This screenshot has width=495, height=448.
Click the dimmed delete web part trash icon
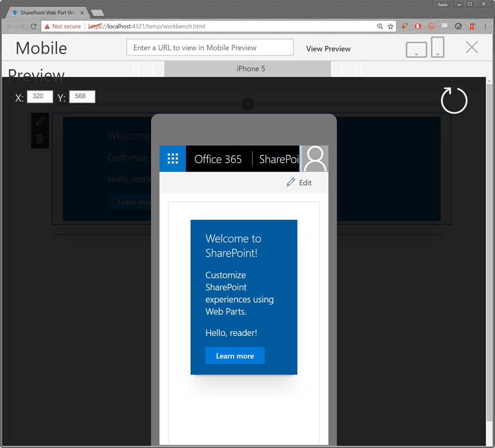[x=40, y=139]
